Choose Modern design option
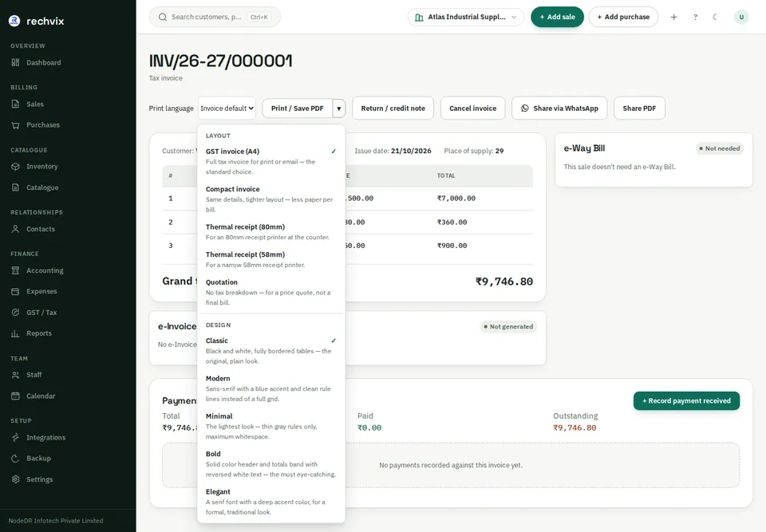The height and width of the screenshot is (532, 766). (271, 388)
